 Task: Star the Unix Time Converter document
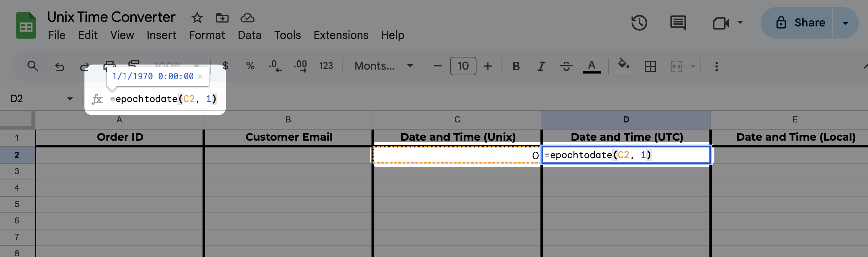point(197,17)
